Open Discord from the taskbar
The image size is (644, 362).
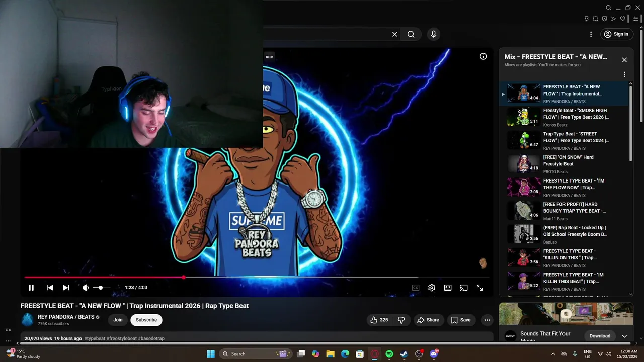[434, 354]
